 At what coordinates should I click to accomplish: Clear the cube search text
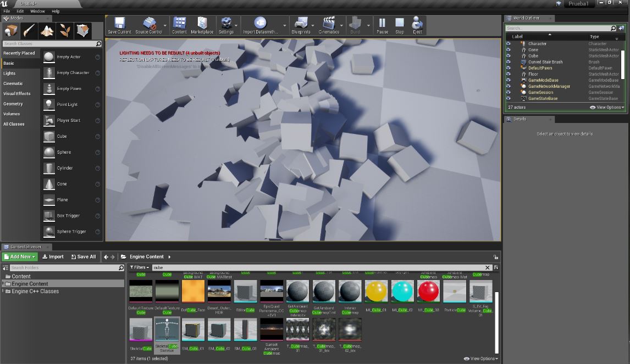(488, 268)
